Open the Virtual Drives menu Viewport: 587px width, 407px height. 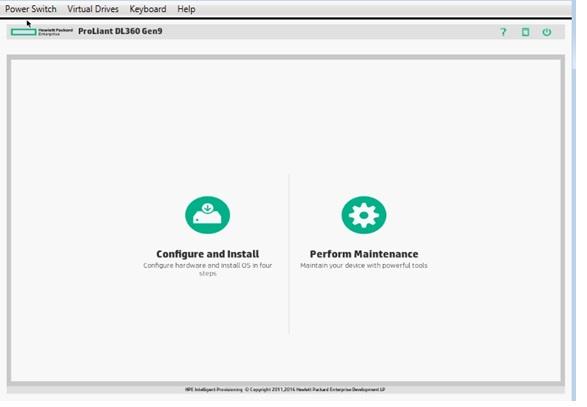(x=93, y=9)
